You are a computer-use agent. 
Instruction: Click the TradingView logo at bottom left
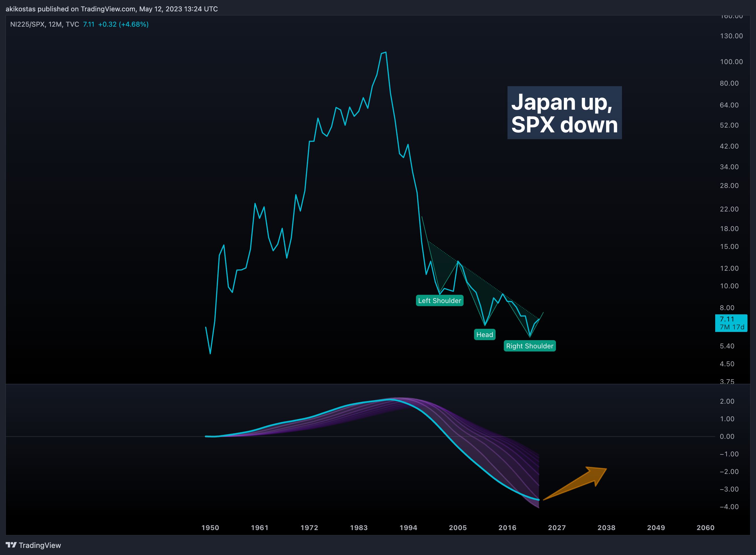(x=33, y=545)
